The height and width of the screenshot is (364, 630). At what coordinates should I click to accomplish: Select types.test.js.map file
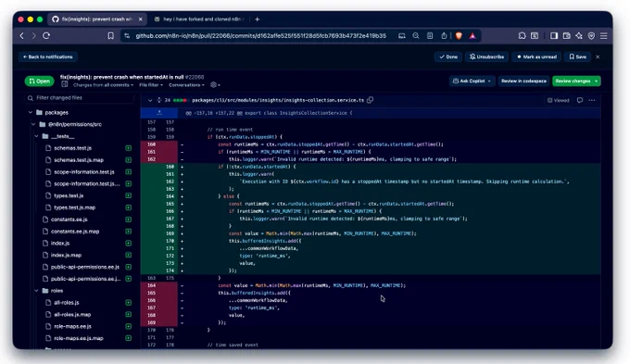75,207
